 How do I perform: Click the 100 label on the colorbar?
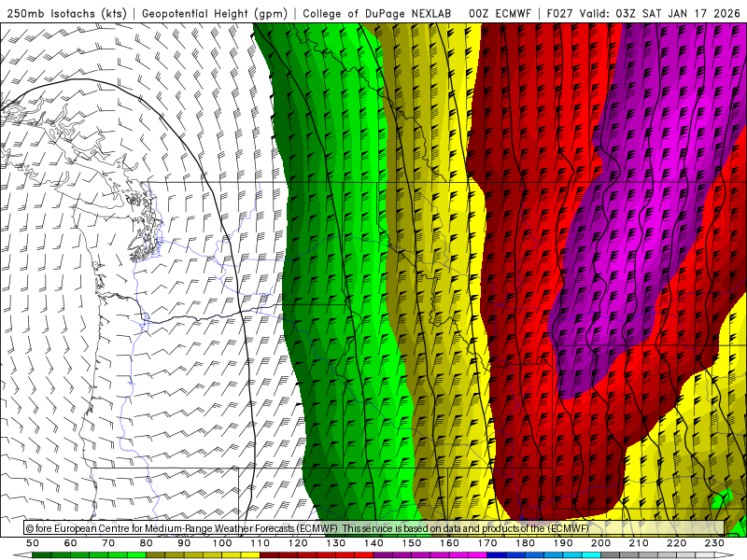222,543
